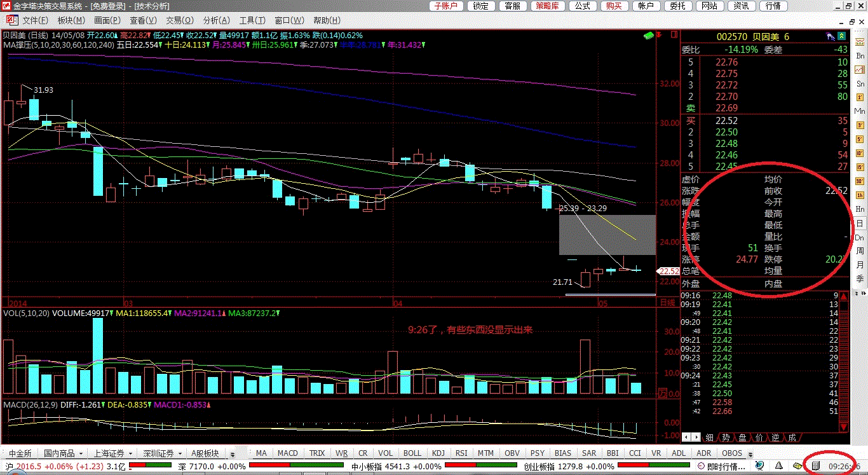Click the 公式 formula button
The width and height of the screenshot is (868, 475).
[582, 6]
